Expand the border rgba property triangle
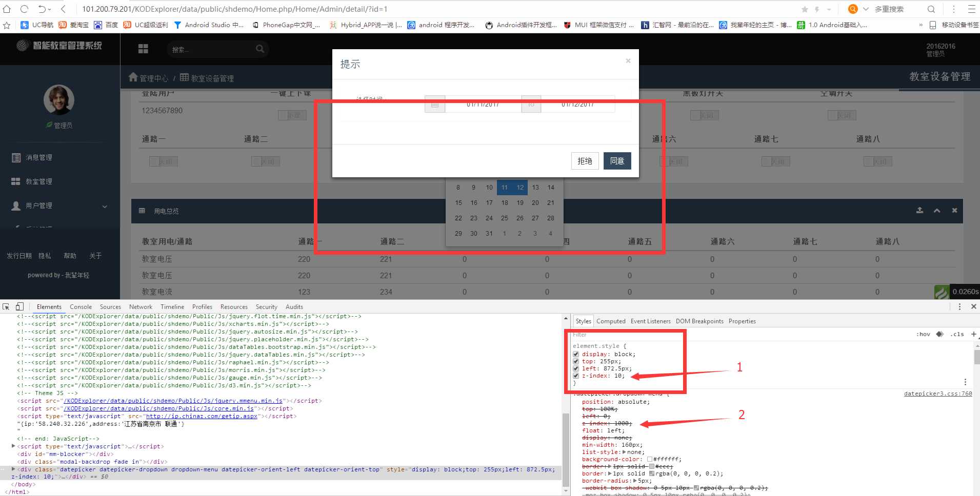 610,473
